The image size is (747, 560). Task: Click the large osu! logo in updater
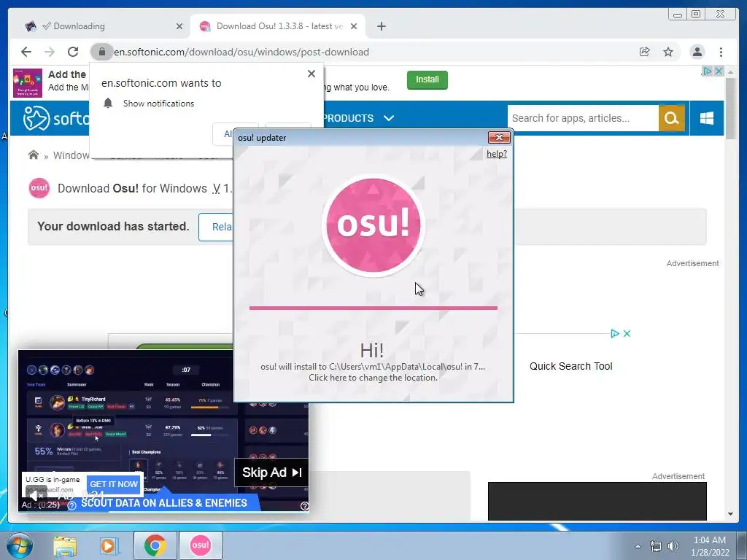click(373, 225)
